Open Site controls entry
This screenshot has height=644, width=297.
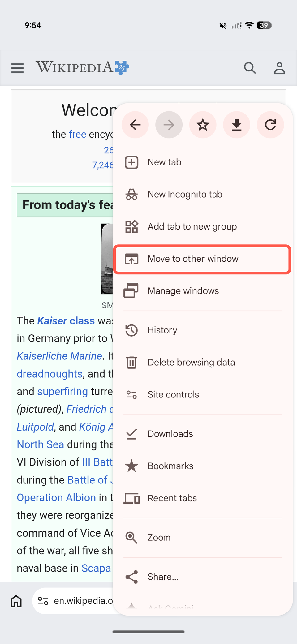click(x=203, y=395)
